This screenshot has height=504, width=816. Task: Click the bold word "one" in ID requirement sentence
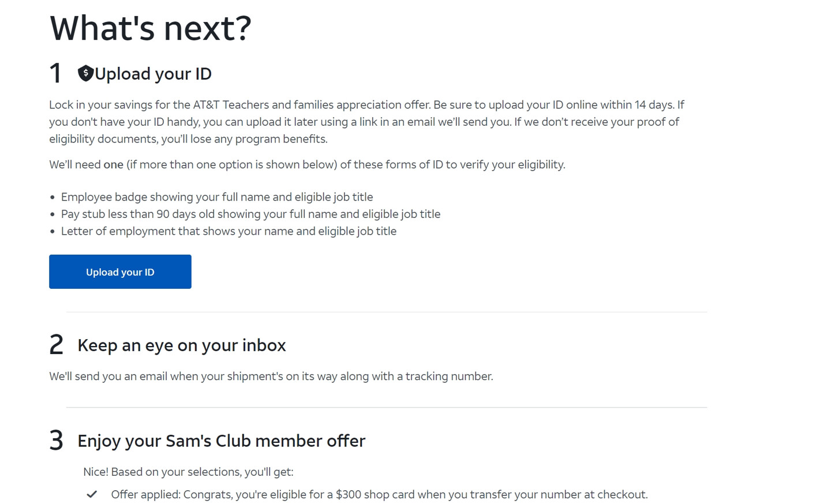click(x=113, y=165)
